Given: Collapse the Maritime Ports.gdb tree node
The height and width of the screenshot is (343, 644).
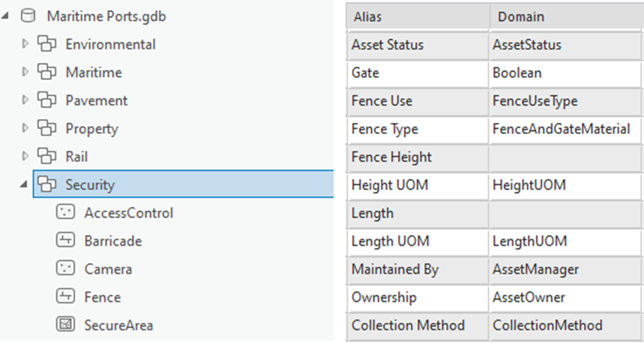Looking at the screenshot, I should pyautogui.click(x=7, y=16).
